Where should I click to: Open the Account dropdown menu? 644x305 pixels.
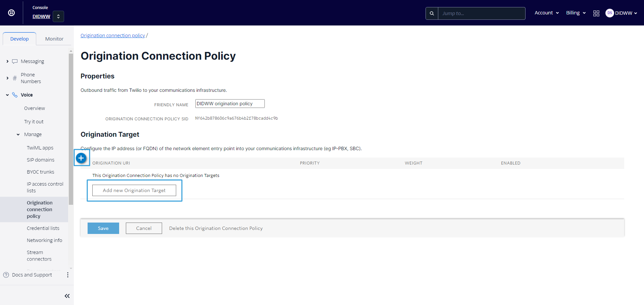point(547,13)
